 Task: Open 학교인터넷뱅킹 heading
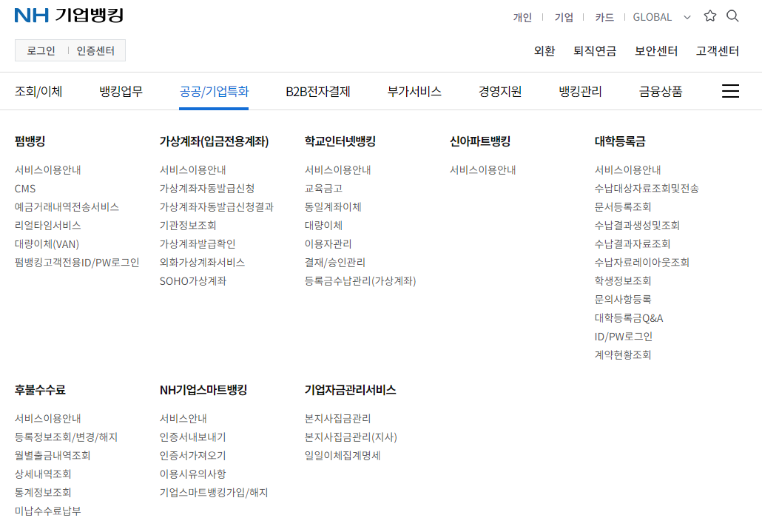click(x=340, y=141)
